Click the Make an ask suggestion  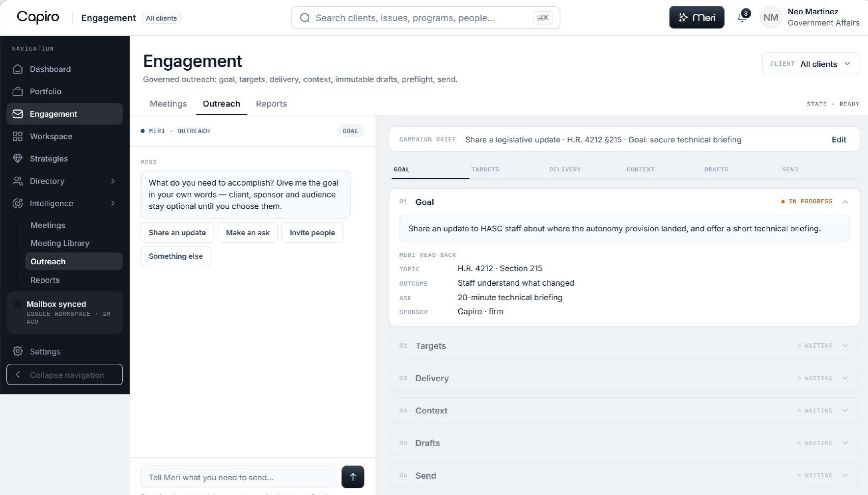(248, 233)
